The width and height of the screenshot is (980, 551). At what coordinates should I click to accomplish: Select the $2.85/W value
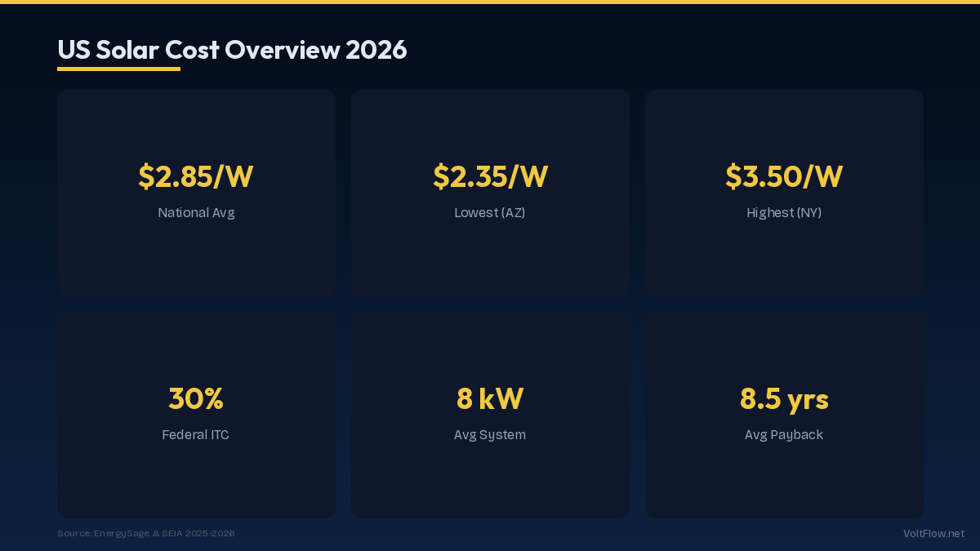(196, 176)
